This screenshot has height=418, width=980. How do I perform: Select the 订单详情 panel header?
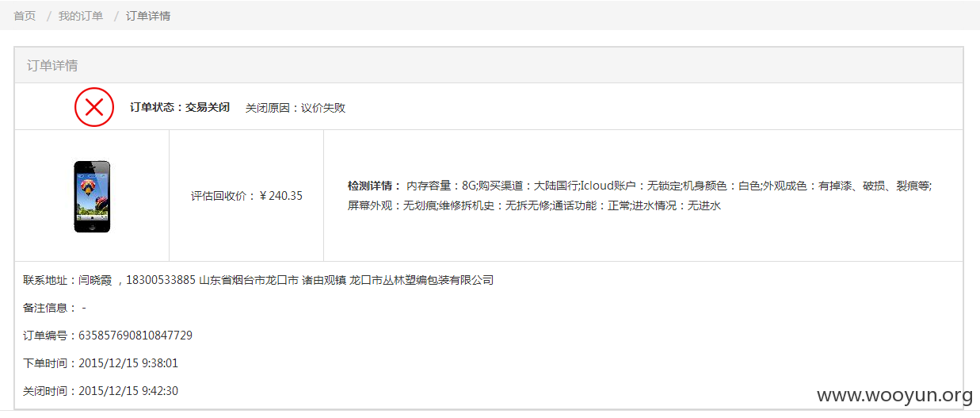(x=489, y=65)
